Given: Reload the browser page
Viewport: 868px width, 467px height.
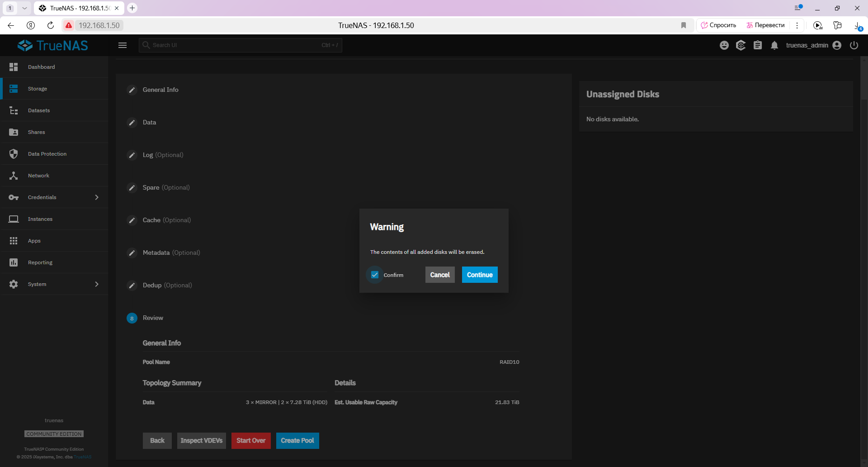Looking at the screenshot, I should point(51,25).
